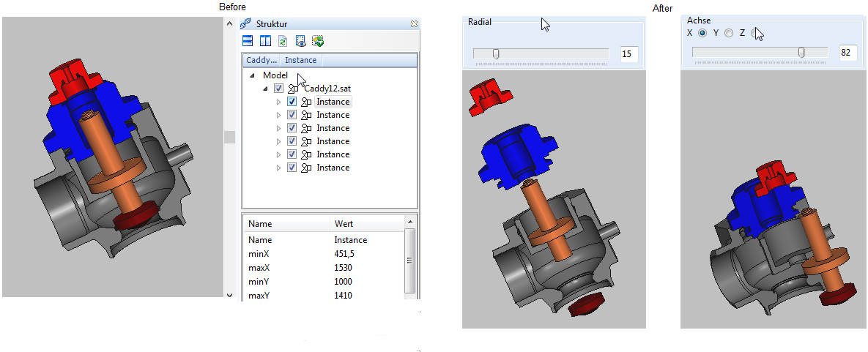Click the Achse value field showing 82
This screenshot has height=352, width=868.
(x=848, y=53)
